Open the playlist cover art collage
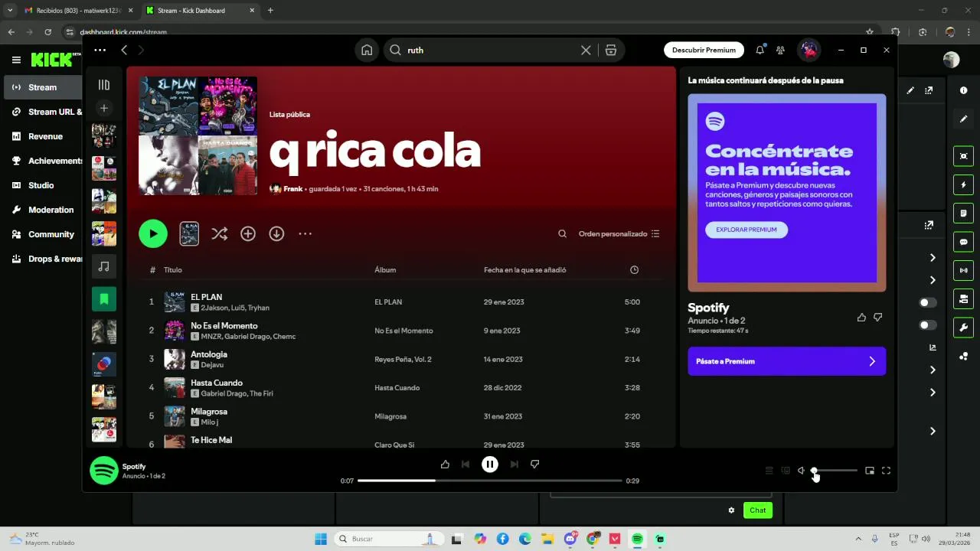980x551 pixels. coord(198,135)
